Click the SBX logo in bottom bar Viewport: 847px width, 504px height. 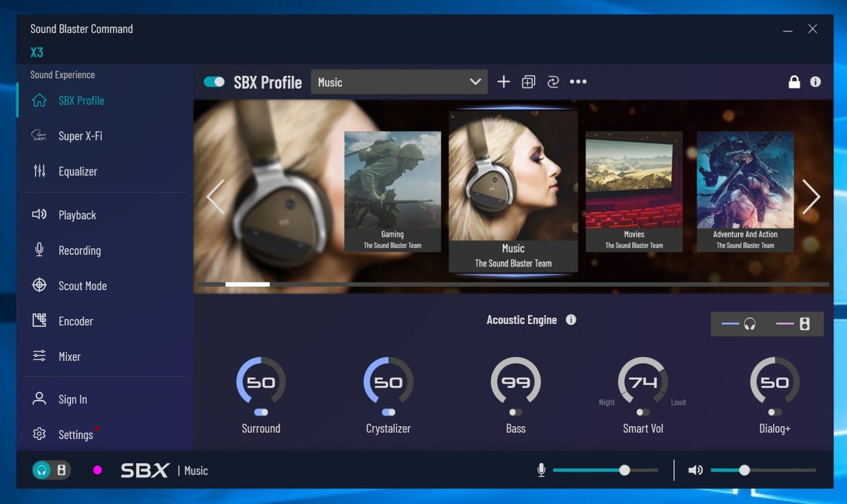pyautogui.click(x=145, y=470)
